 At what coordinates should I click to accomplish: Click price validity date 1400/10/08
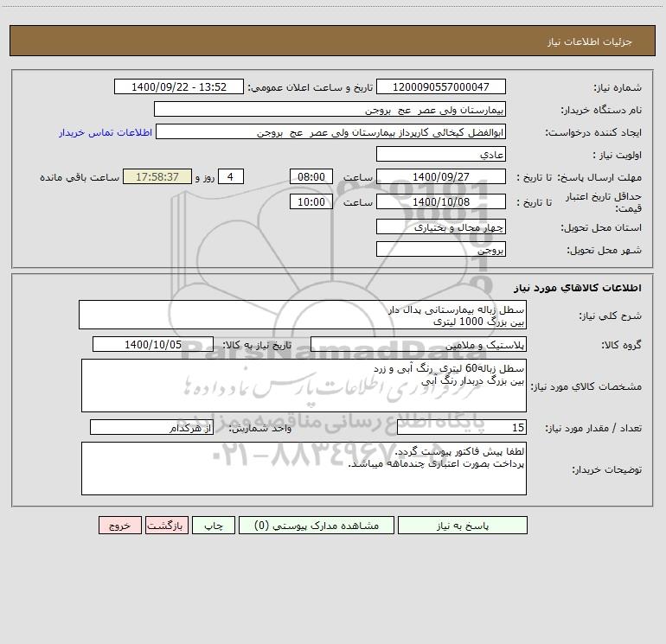441,201
